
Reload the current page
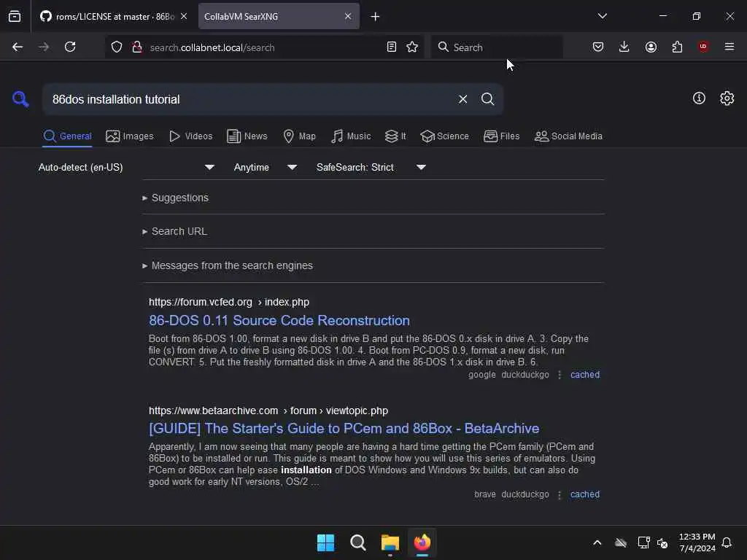(70, 47)
